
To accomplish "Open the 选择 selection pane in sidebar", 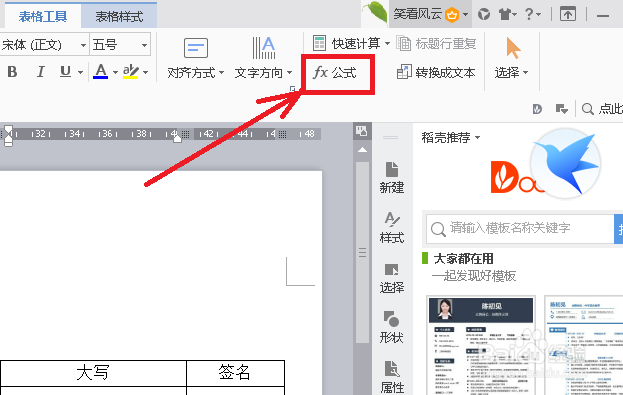I will tap(392, 278).
